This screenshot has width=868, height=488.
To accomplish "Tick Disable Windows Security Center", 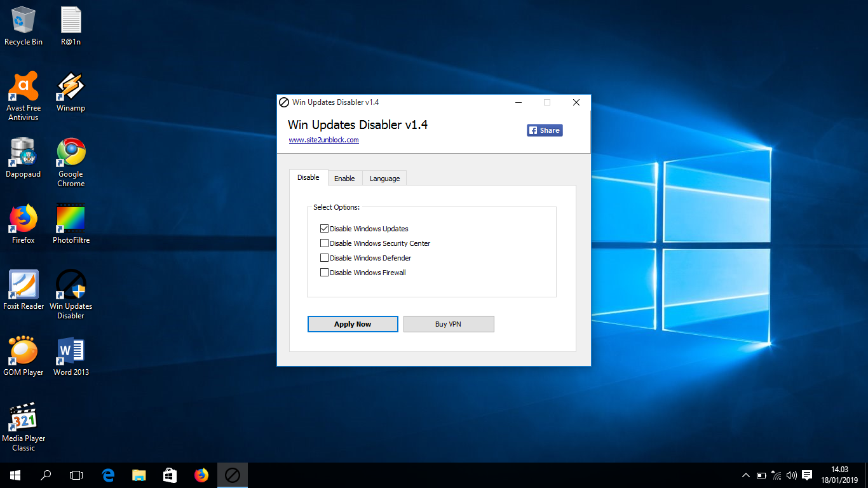I will click(324, 243).
